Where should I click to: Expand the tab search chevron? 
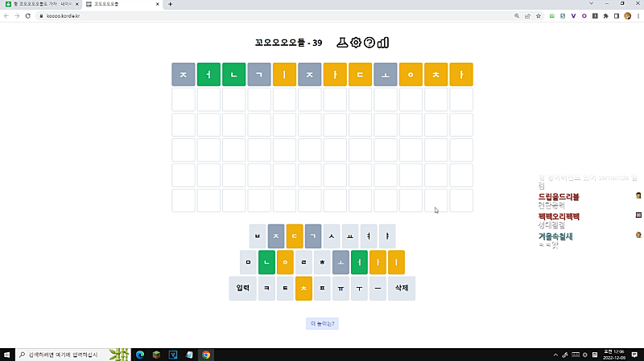click(592, 3)
